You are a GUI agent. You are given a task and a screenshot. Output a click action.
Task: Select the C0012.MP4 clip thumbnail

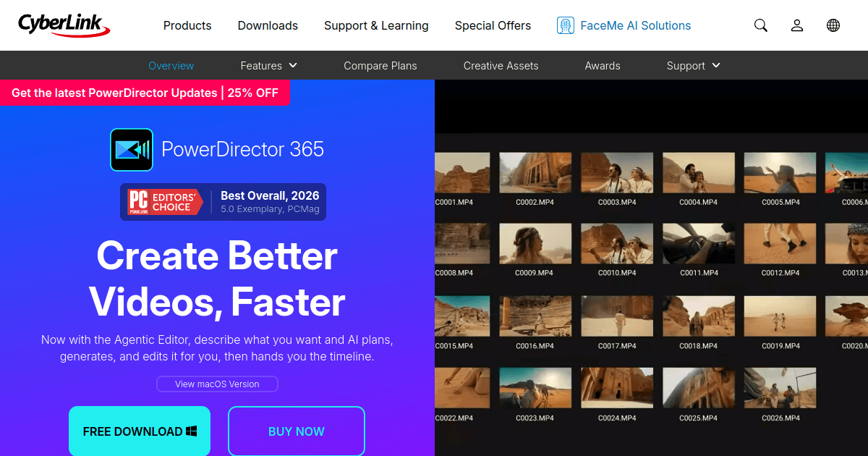click(780, 243)
